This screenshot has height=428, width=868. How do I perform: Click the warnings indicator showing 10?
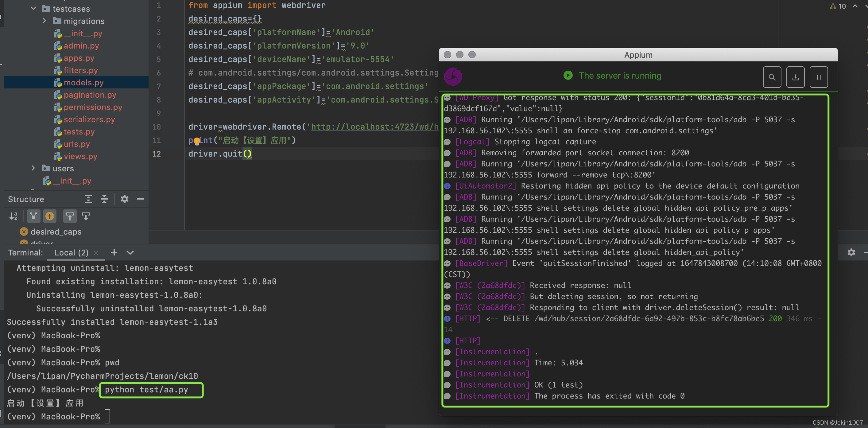point(838,6)
